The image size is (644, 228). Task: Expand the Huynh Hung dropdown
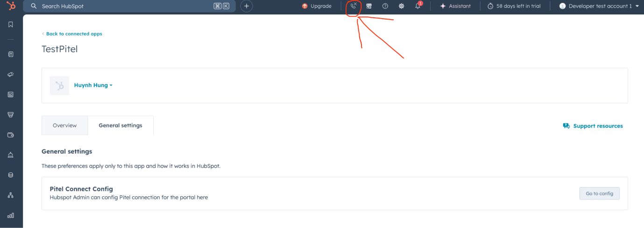pos(93,85)
